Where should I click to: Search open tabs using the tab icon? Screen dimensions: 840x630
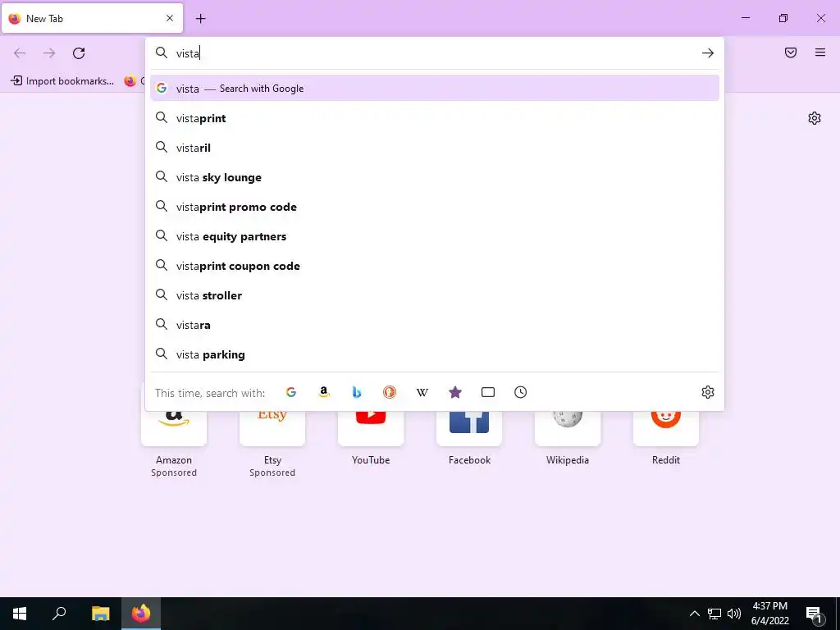click(x=488, y=392)
